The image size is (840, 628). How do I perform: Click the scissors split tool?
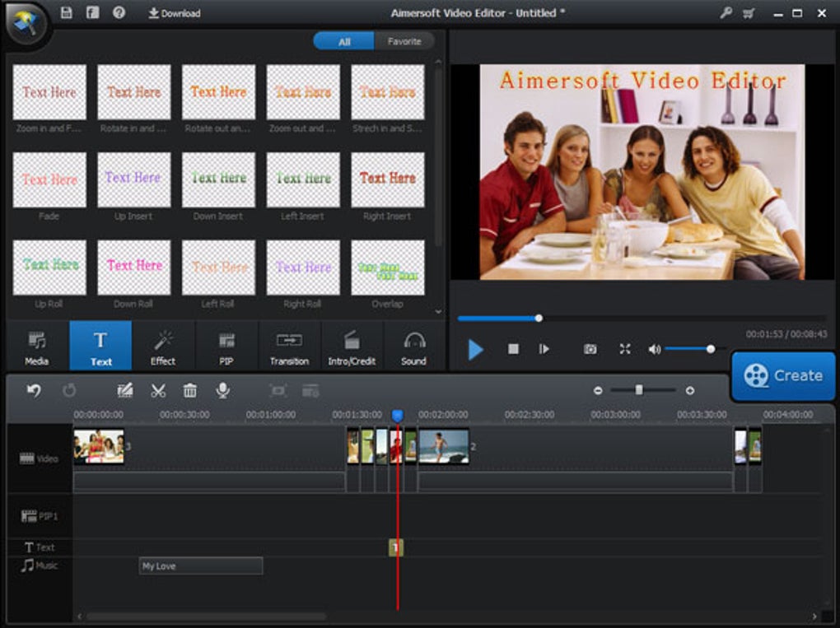point(158,390)
